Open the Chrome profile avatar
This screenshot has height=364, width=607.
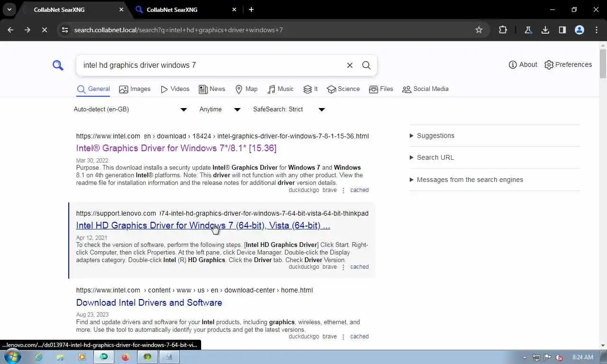579,30
